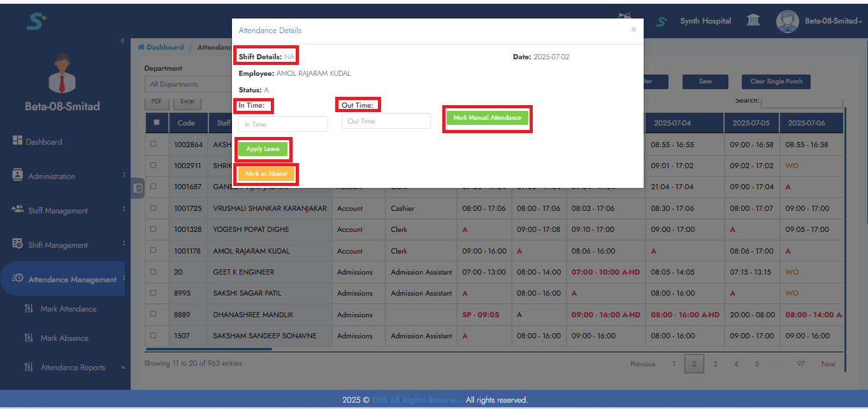Click the Administration icon in sidebar
This screenshot has width=868, height=409.
[x=18, y=176]
